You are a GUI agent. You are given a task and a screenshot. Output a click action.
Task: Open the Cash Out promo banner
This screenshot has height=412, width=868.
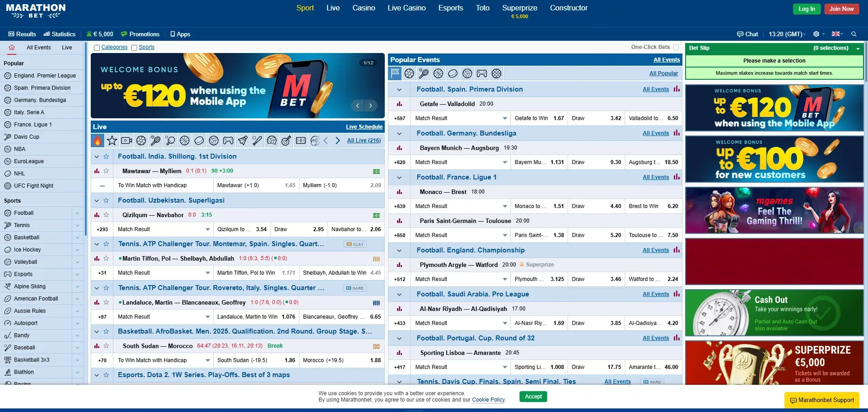pos(774,313)
